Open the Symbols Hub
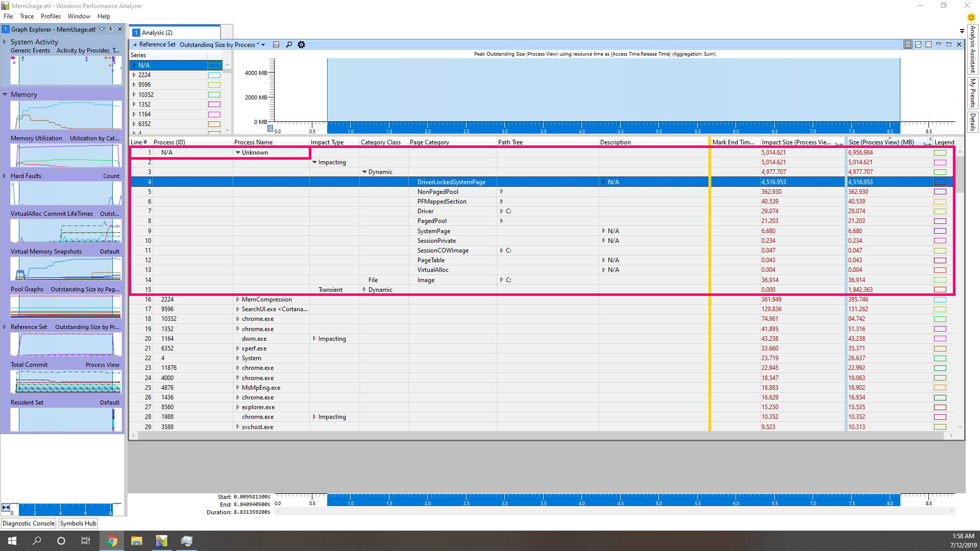The height and width of the screenshot is (551, 980). 78,523
